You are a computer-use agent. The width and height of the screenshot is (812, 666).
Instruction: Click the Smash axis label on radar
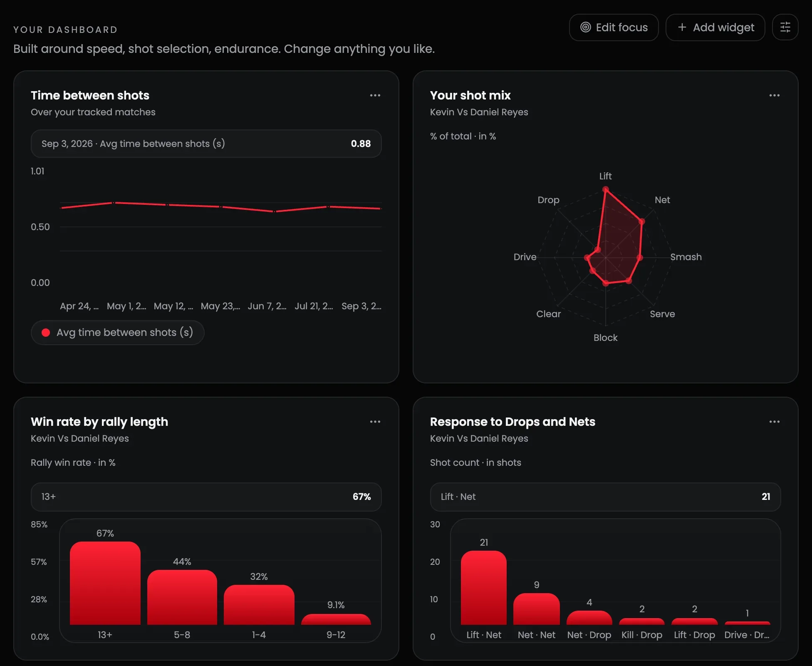pos(686,257)
